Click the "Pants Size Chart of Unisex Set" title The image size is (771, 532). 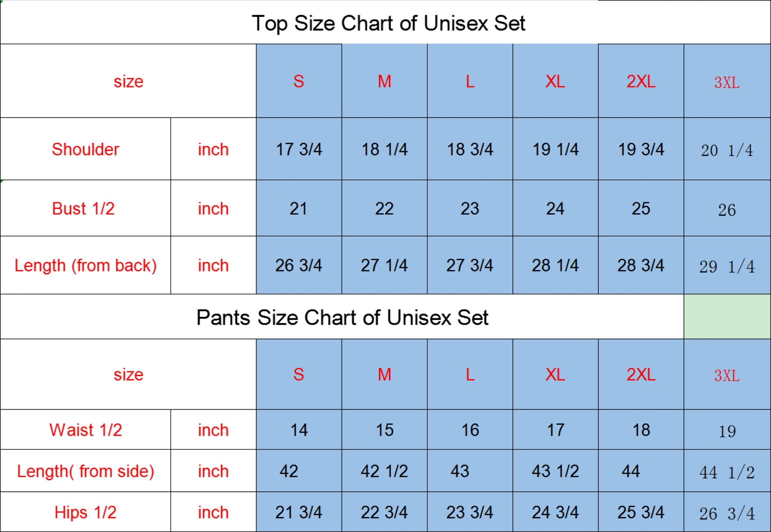pyautogui.click(x=342, y=317)
